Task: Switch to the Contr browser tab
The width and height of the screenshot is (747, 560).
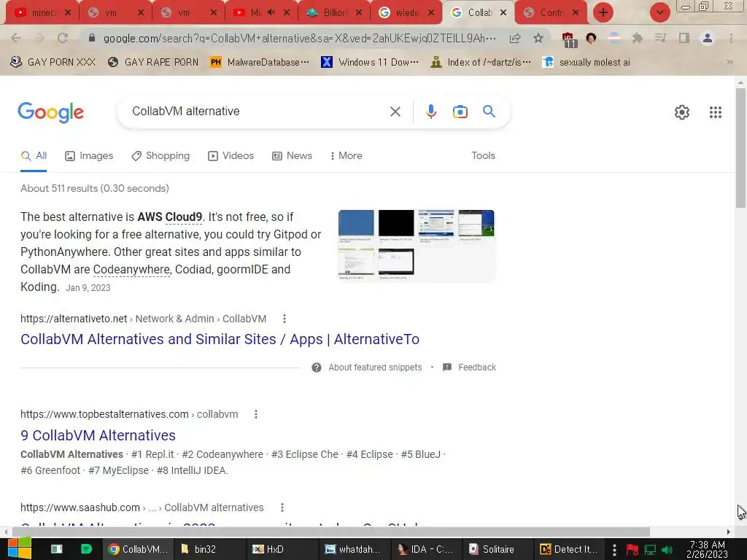Action: [551, 13]
